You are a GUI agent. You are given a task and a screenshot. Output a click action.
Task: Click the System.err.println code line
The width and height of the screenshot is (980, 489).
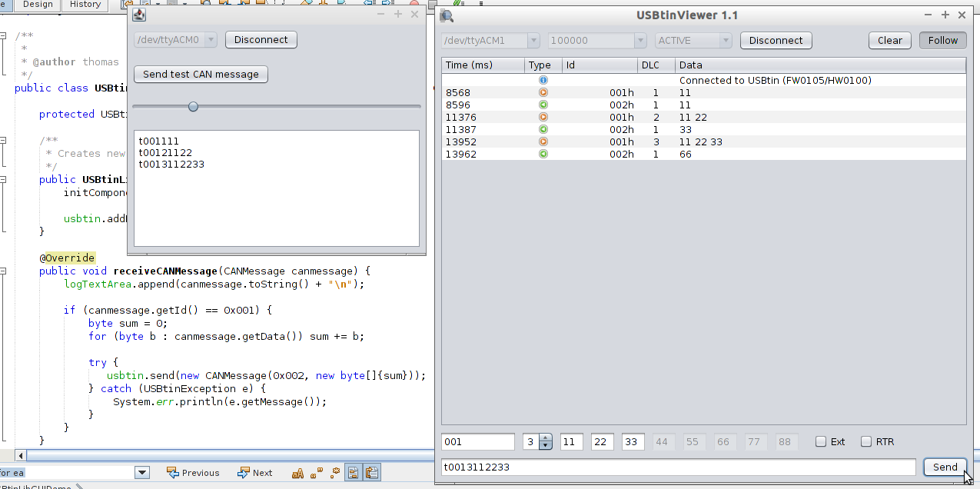pos(220,402)
